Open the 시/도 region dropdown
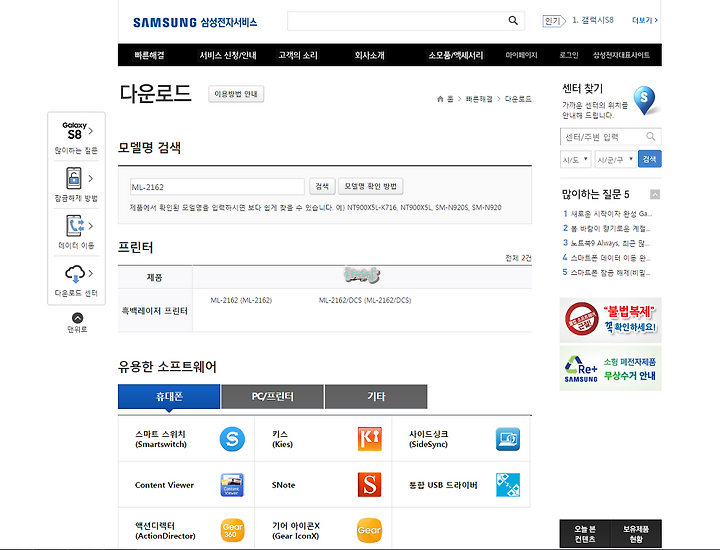This screenshot has height=550, width=720. pyautogui.click(x=575, y=159)
